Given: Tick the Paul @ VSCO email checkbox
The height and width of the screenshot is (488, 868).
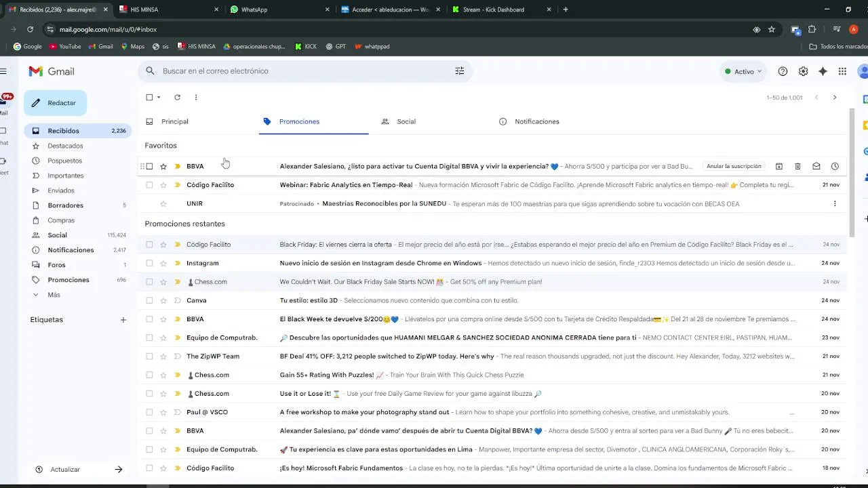Looking at the screenshot, I should coord(149,412).
